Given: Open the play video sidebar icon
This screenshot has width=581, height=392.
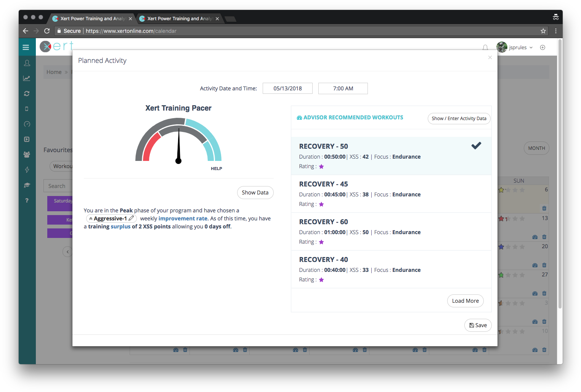Looking at the screenshot, I should click(27, 139).
